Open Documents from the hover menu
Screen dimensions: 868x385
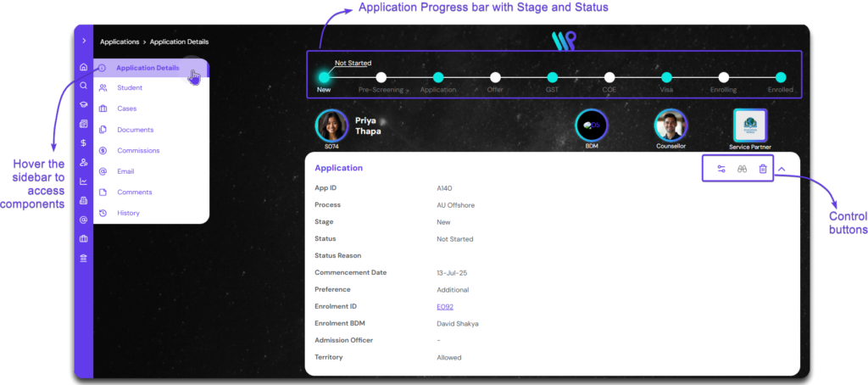[x=135, y=130]
